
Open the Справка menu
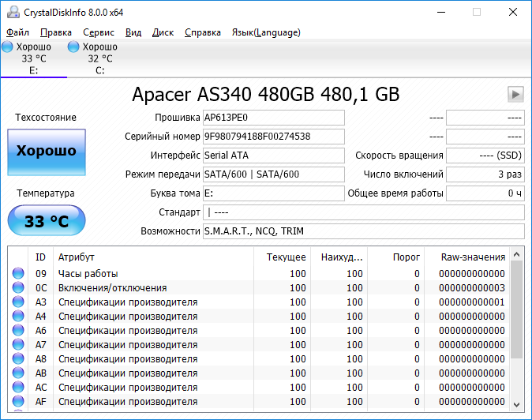pyautogui.click(x=203, y=32)
